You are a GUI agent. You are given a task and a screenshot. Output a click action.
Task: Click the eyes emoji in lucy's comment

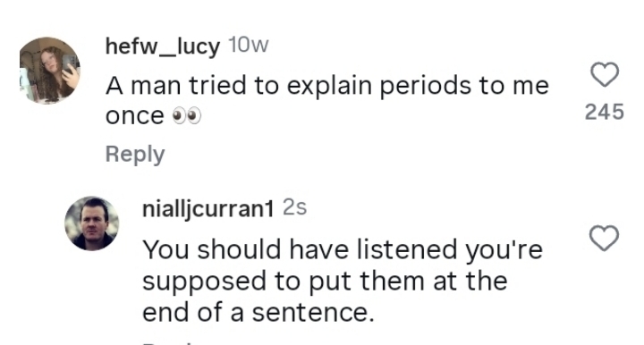pos(187,116)
